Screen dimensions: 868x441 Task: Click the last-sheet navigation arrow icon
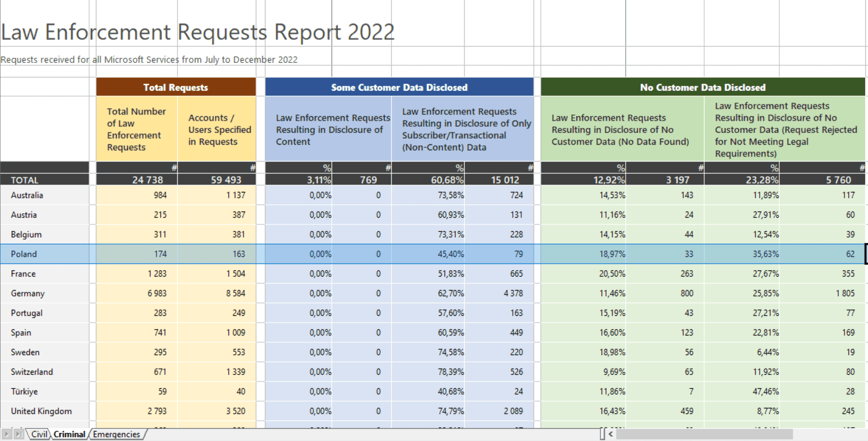tap(19, 434)
